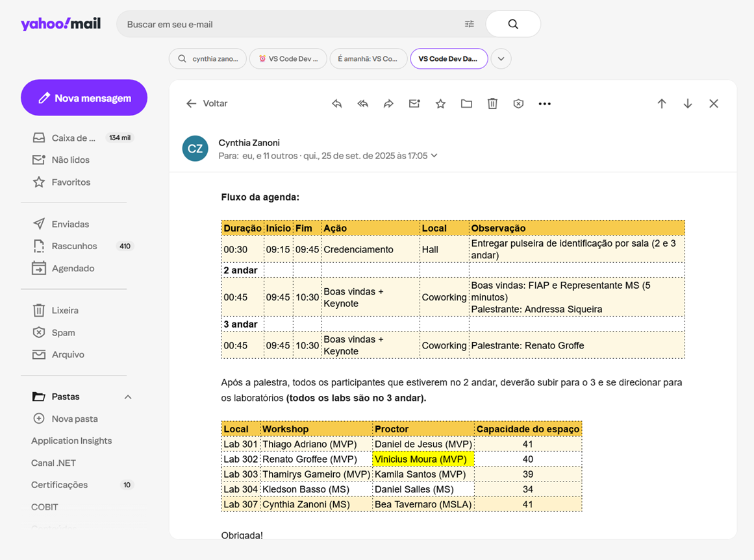Switch to first VS Code Dev tab with alarm

tap(288, 59)
